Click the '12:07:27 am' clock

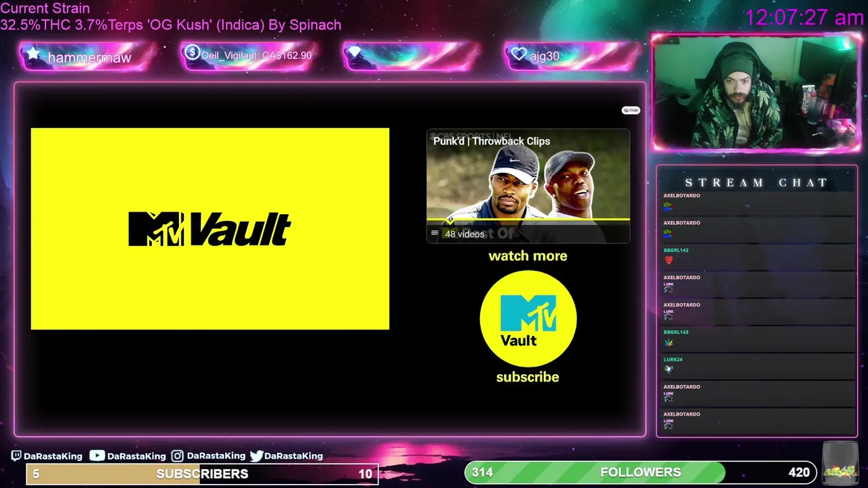[x=804, y=18]
